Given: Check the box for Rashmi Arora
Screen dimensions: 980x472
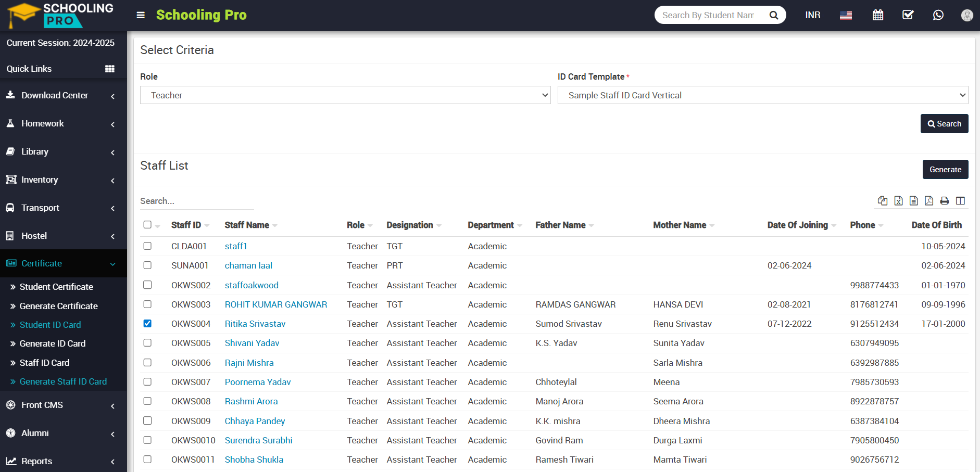Looking at the screenshot, I should pyautogui.click(x=147, y=401).
